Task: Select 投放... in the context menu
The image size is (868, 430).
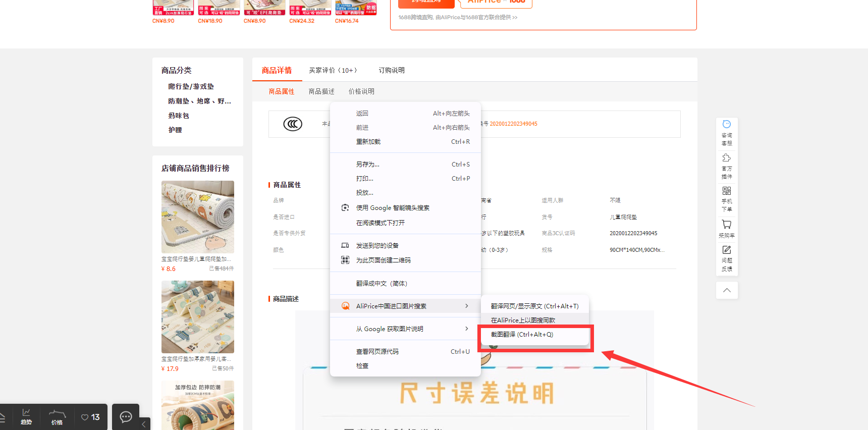Action: 405,193
